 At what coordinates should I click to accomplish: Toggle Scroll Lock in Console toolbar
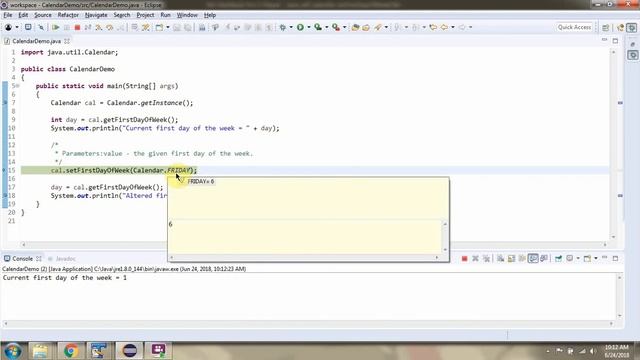click(x=511, y=258)
